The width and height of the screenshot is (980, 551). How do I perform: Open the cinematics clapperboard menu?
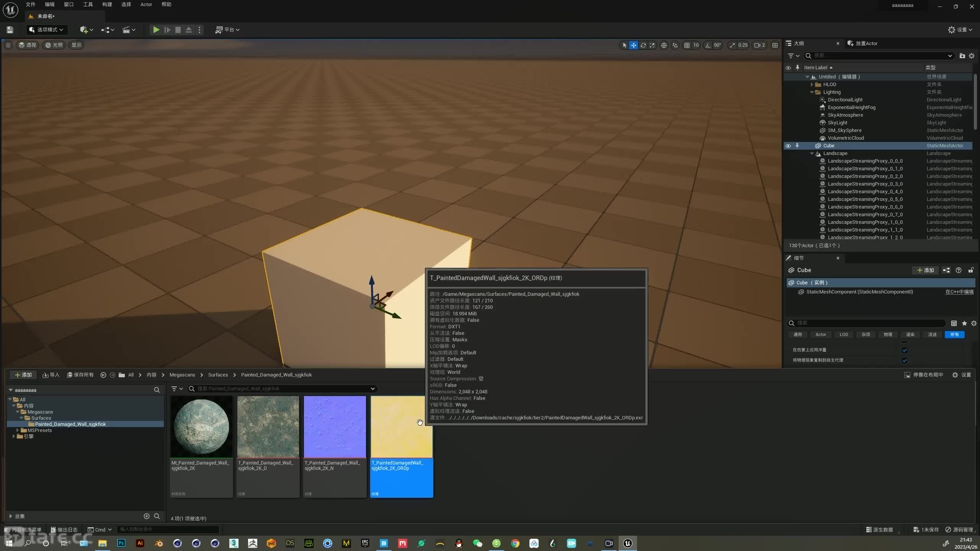click(129, 29)
